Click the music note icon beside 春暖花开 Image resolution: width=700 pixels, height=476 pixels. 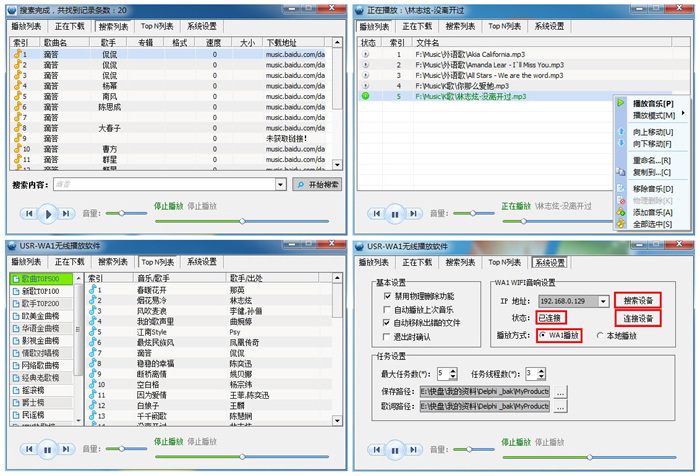pyautogui.click(x=93, y=289)
